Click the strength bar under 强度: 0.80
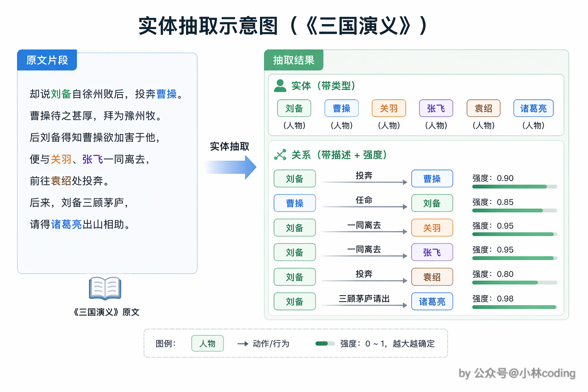The height and width of the screenshot is (392, 588). (515, 283)
